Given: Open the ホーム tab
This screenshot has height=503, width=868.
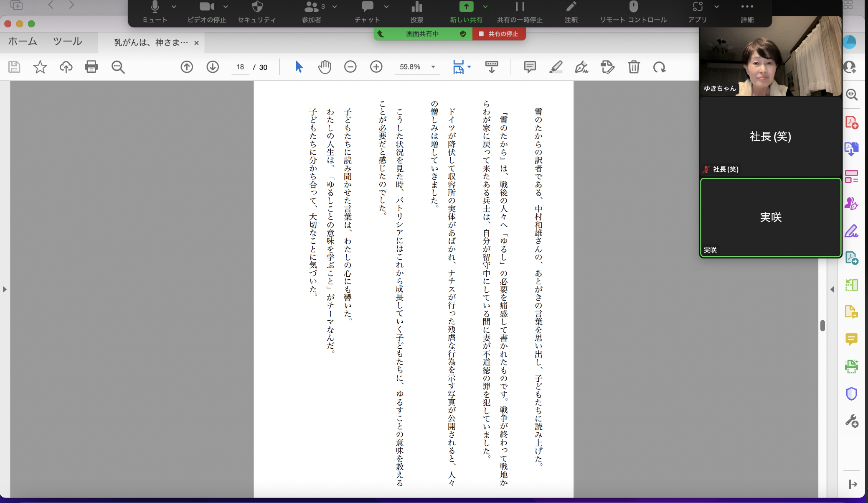Looking at the screenshot, I should tap(23, 41).
